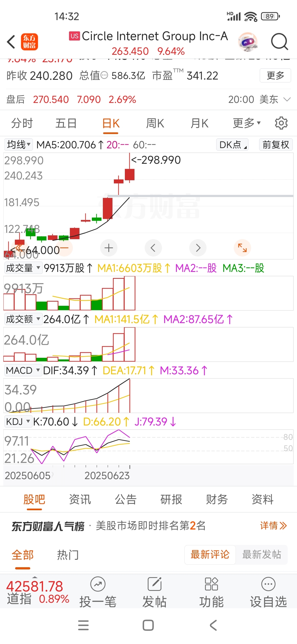Select 热门 posts filter
Image resolution: width=297 pixels, height=644 pixels.
pos(68,555)
